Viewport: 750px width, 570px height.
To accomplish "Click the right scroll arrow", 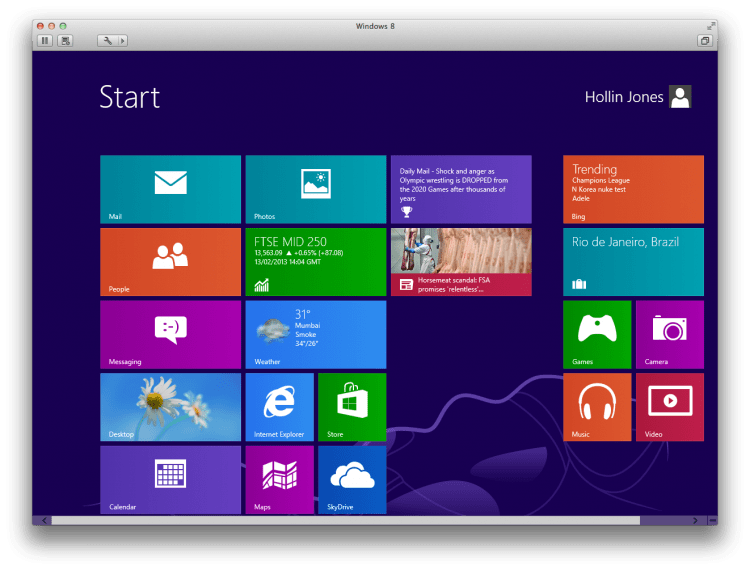I will click(695, 520).
